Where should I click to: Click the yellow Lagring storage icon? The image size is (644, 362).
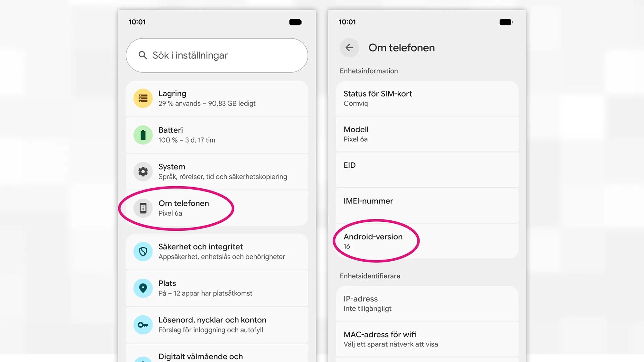click(143, 98)
